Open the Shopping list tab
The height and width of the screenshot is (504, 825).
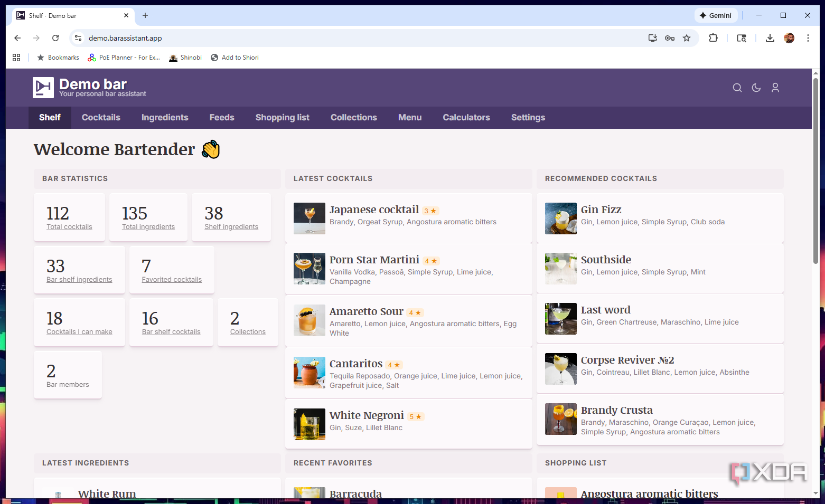pyautogui.click(x=283, y=118)
